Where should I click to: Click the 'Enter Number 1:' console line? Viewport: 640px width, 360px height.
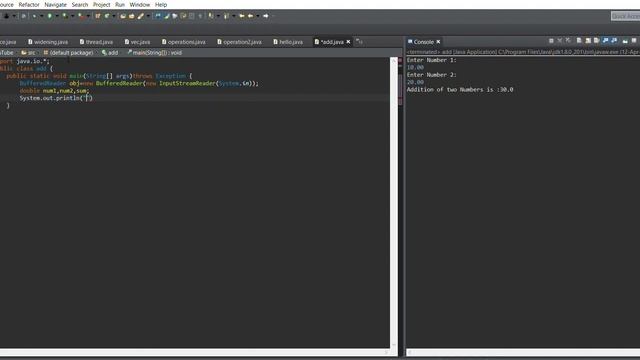tap(431, 60)
